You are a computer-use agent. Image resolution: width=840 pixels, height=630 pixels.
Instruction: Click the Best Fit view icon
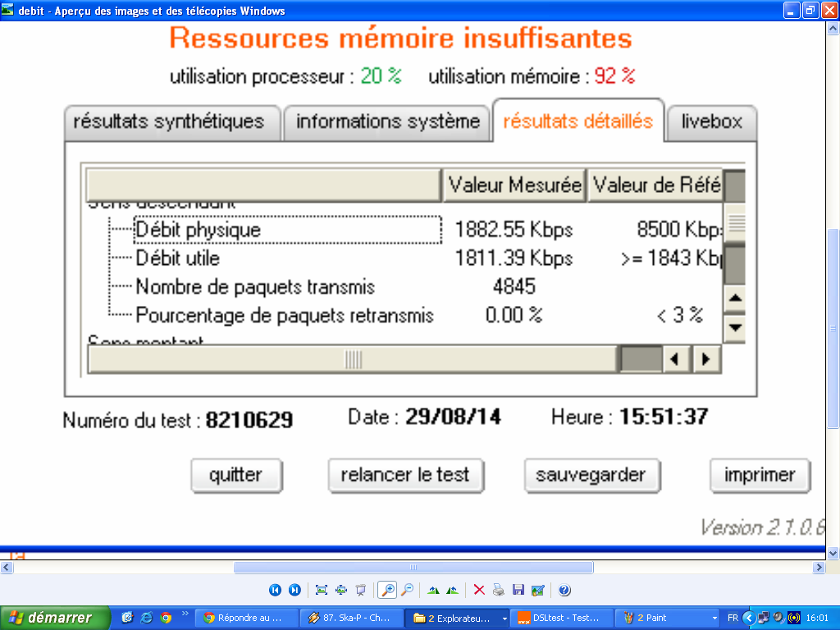[322, 590]
